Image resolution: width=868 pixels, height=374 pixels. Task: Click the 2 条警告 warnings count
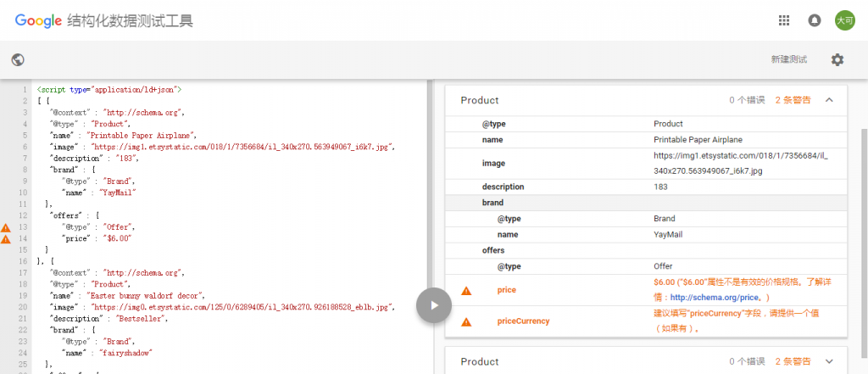pos(793,100)
